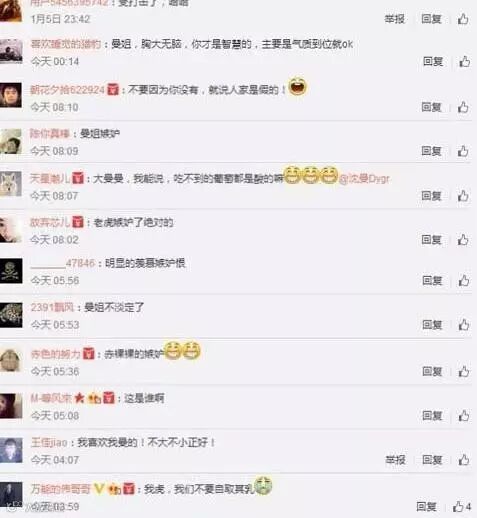Click the yellow V verified badge
This screenshot has height=518, width=477.
pyautogui.click(x=99, y=489)
